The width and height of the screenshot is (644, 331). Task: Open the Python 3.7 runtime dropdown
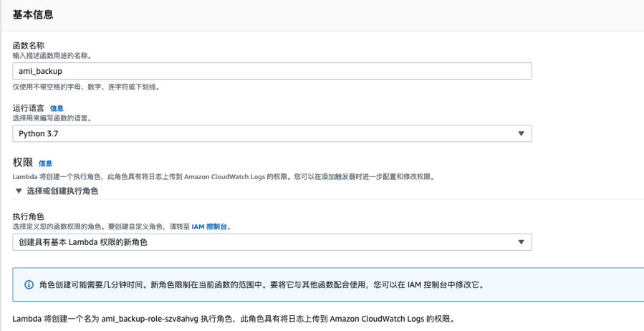(x=271, y=134)
